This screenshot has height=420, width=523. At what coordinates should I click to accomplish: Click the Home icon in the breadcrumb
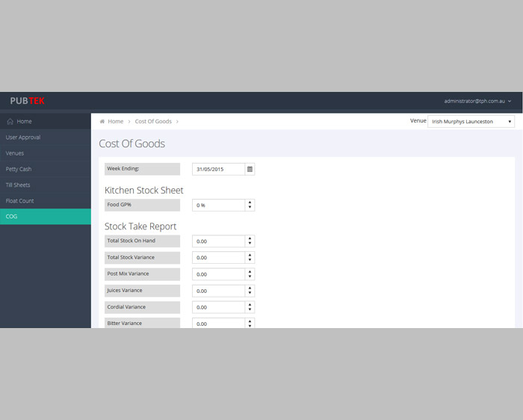[102, 121]
